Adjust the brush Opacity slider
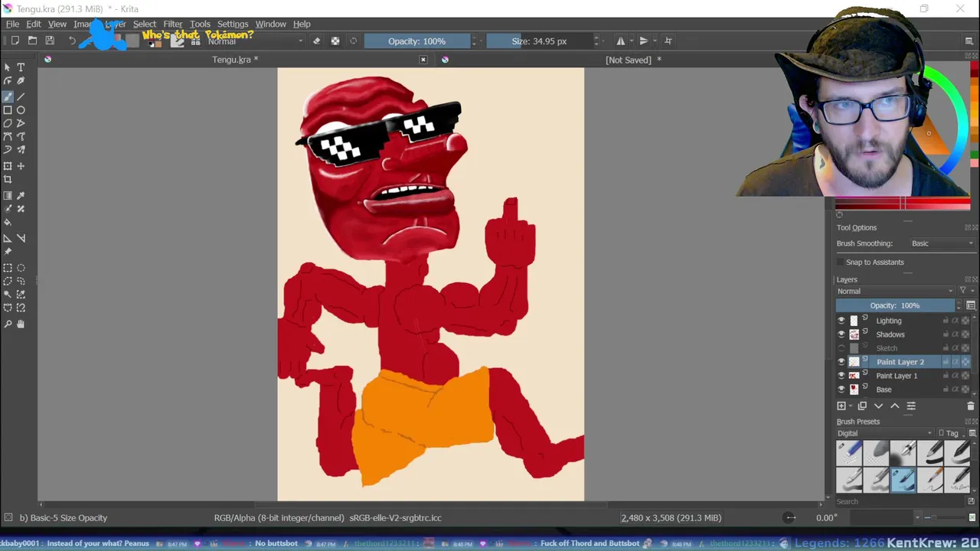 click(416, 41)
